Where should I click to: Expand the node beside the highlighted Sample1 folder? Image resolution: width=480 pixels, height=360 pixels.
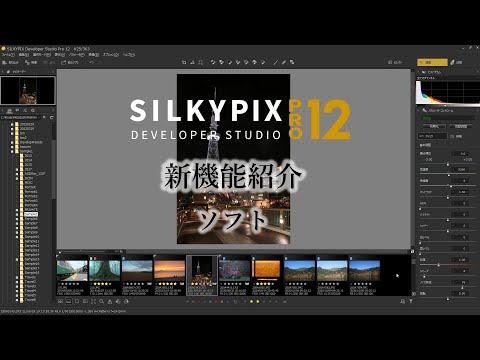click(17, 214)
